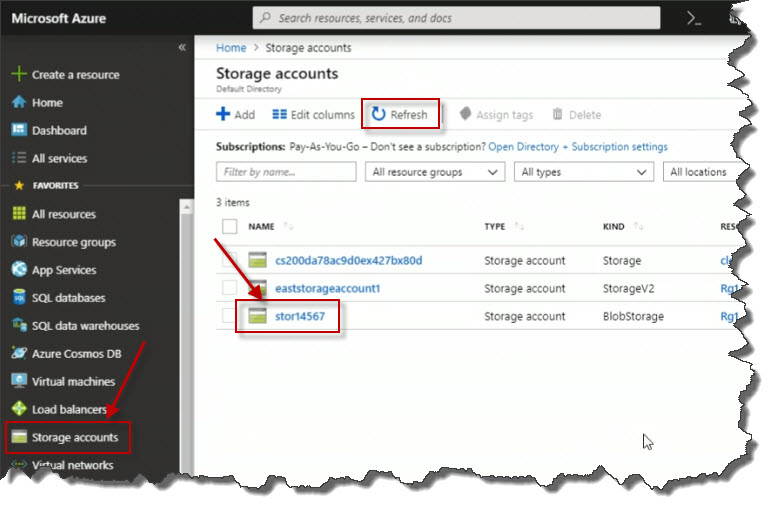Open the eaststorageaccount1 storage account
Screen dimensions: 775x510
[x=328, y=288]
